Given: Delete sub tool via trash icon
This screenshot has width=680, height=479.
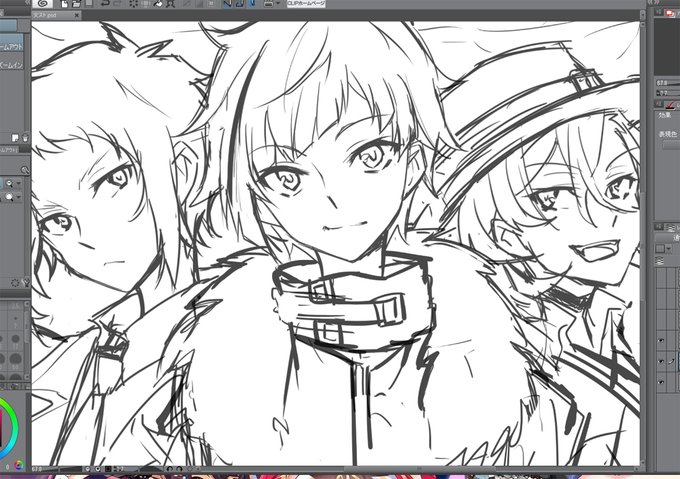Looking at the screenshot, I should (x=26, y=138).
